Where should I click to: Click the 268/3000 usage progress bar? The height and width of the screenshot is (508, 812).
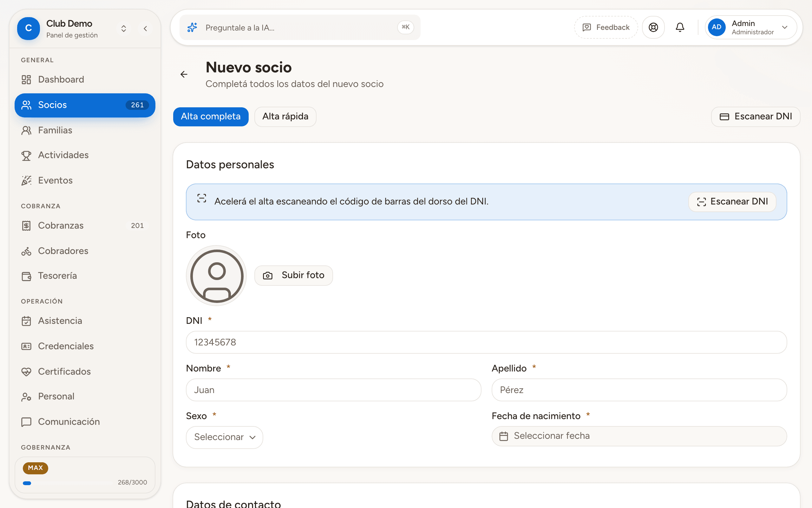pos(68,483)
